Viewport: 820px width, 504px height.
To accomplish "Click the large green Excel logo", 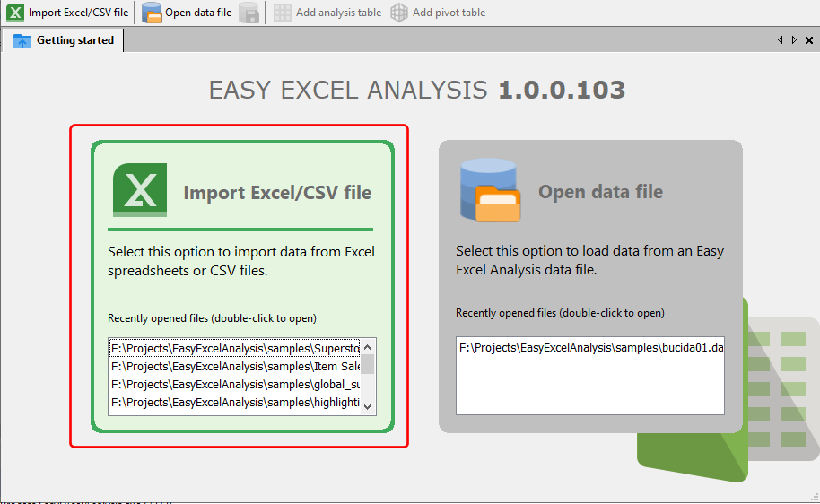I will click(x=140, y=189).
